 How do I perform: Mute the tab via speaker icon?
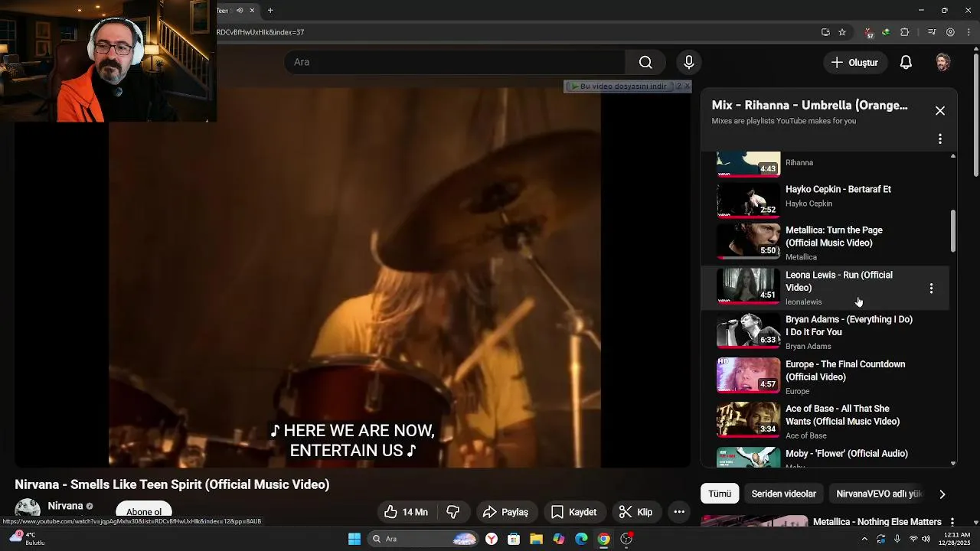tap(240, 11)
